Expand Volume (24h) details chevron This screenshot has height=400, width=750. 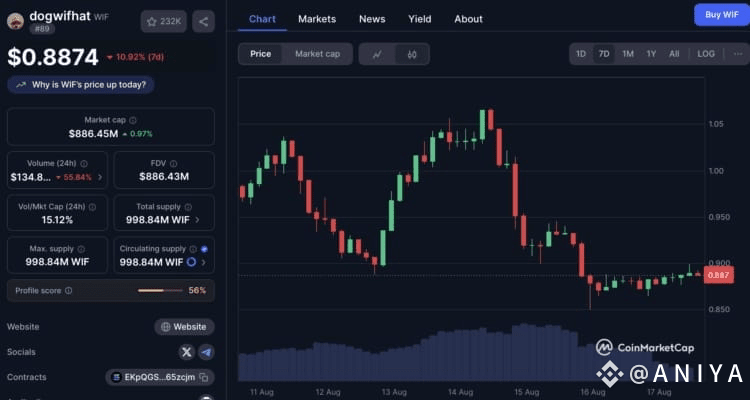coord(100,178)
